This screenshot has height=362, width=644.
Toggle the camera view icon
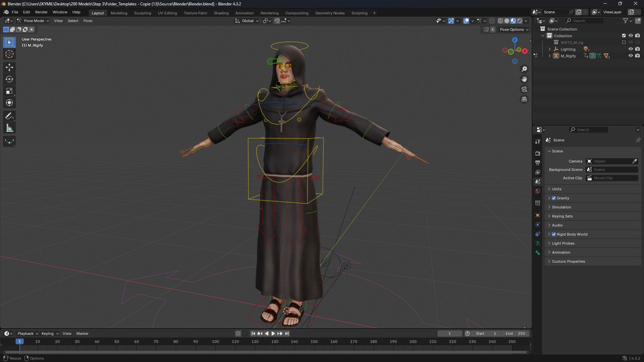click(x=524, y=89)
